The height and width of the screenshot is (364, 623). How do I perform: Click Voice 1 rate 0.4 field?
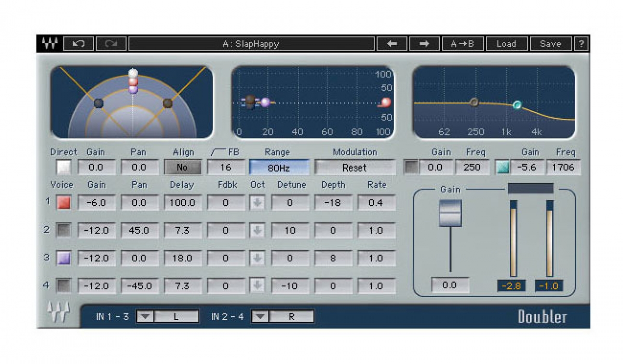tap(376, 203)
